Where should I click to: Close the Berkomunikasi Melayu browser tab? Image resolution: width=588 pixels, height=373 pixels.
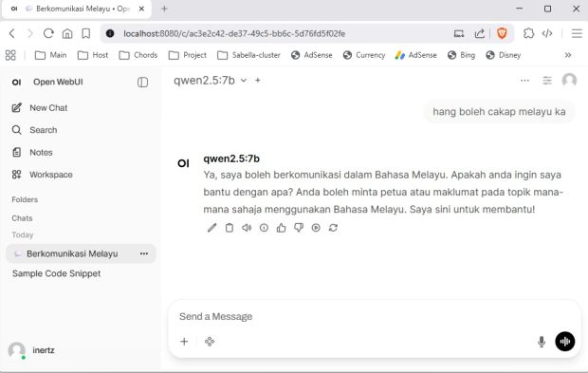(141, 9)
